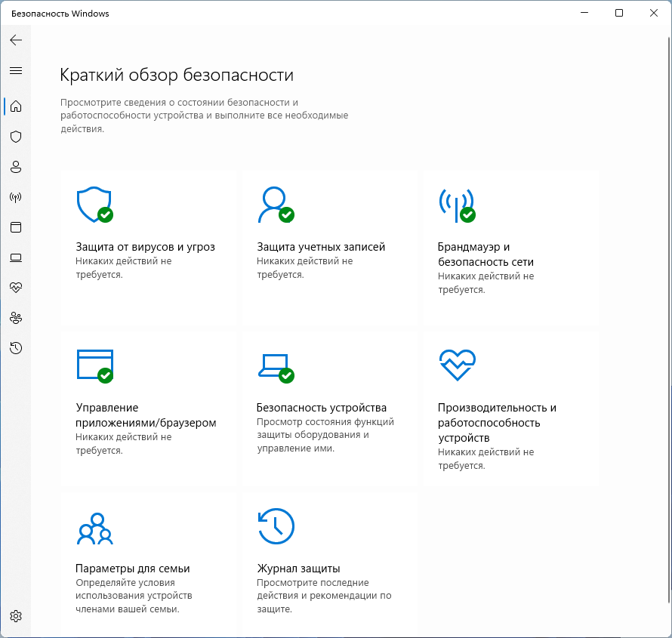Image resolution: width=672 pixels, height=638 pixels.
Task: Open virus protection shield sidebar icon
Action: (16, 137)
